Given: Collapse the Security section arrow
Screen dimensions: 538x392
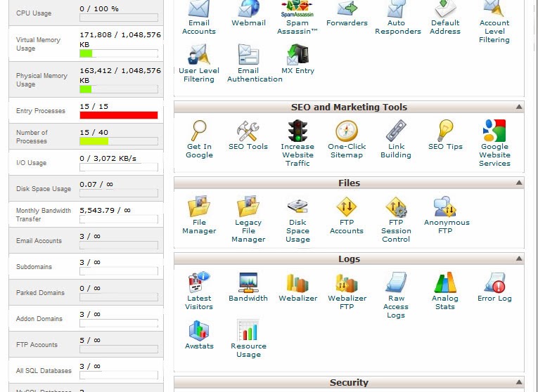Looking at the screenshot, I should pos(519,383).
